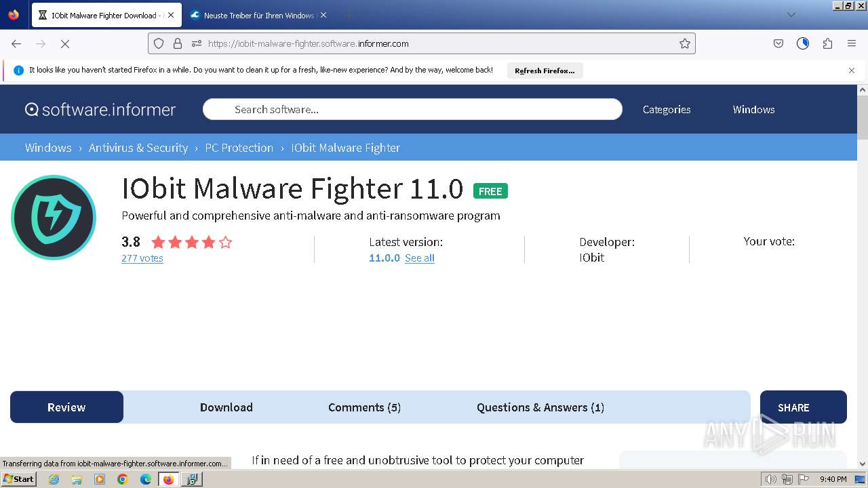This screenshot has height=488, width=868.
Task: Click the IObit developer name
Action: (x=592, y=258)
